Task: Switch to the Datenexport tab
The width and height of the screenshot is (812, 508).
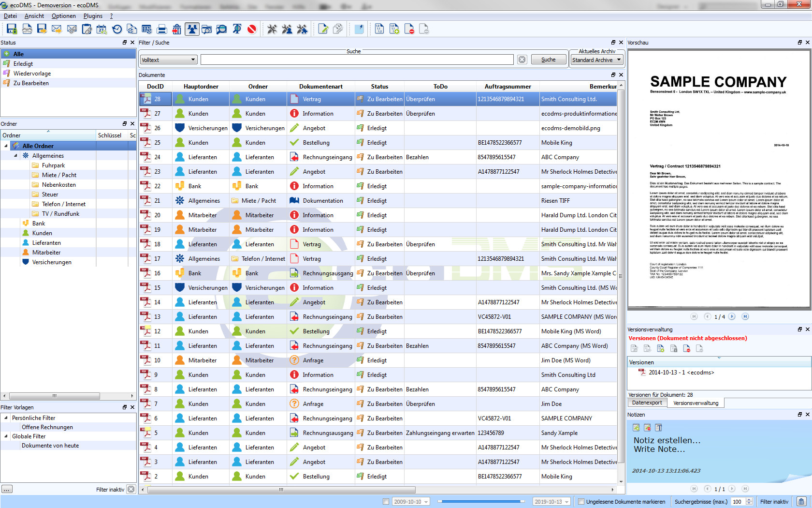Action: pyautogui.click(x=647, y=403)
